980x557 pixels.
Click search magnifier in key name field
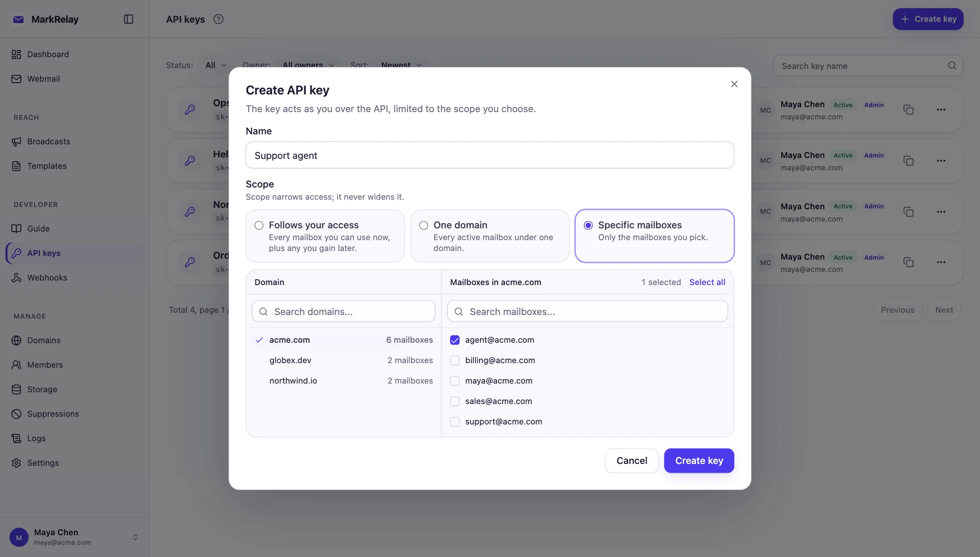point(952,66)
